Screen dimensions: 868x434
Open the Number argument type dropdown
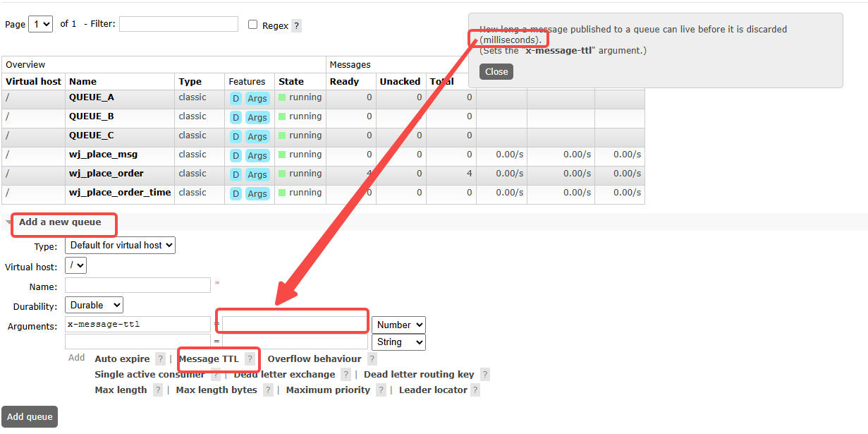(x=398, y=325)
